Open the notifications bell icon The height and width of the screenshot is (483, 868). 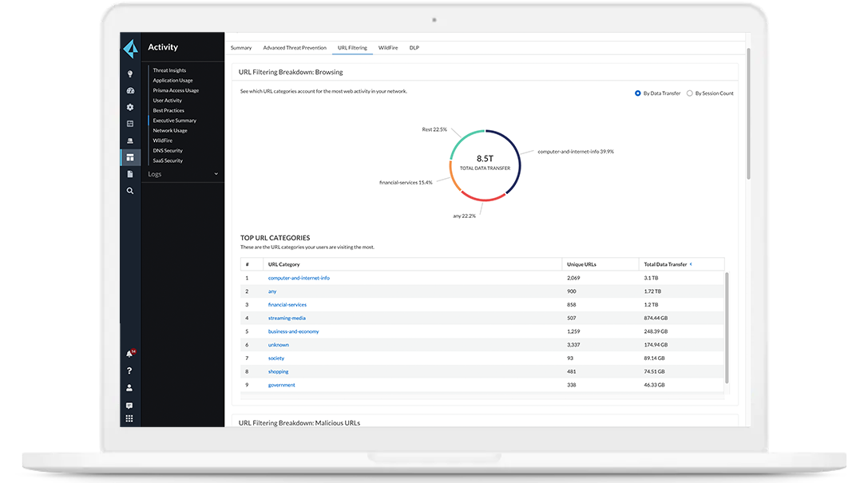click(129, 353)
